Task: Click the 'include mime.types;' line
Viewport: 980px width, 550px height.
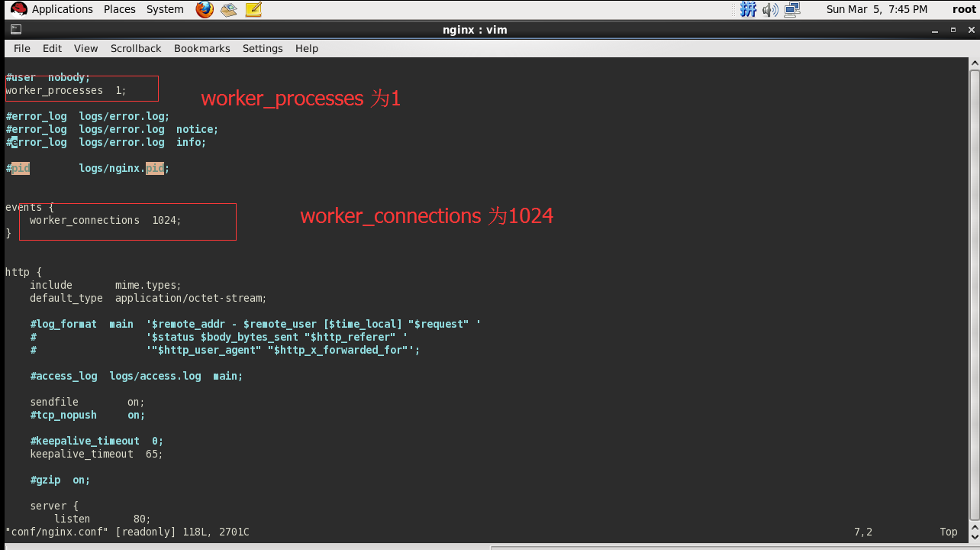Action: pyautogui.click(x=106, y=285)
